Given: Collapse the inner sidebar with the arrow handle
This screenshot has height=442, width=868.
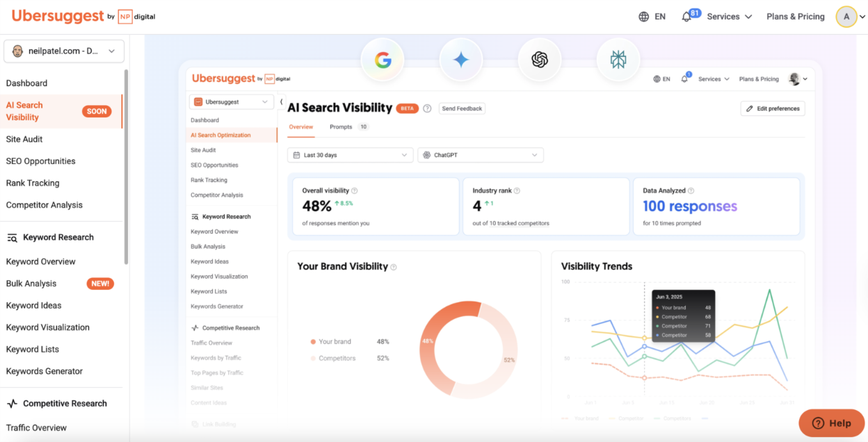Looking at the screenshot, I should click(x=281, y=102).
